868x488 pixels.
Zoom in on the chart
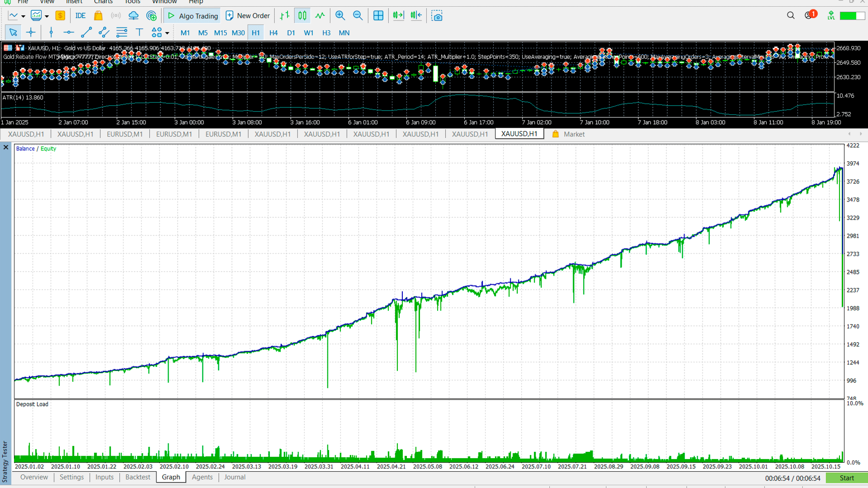340,16
